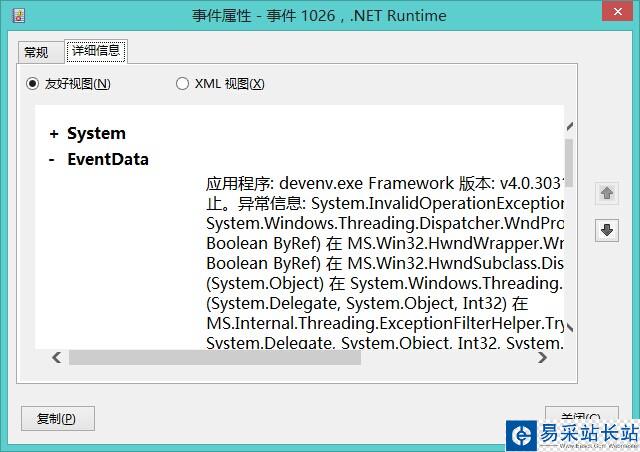
Task: Expand the System node plus sign
Action: click(x=53, y=133)
